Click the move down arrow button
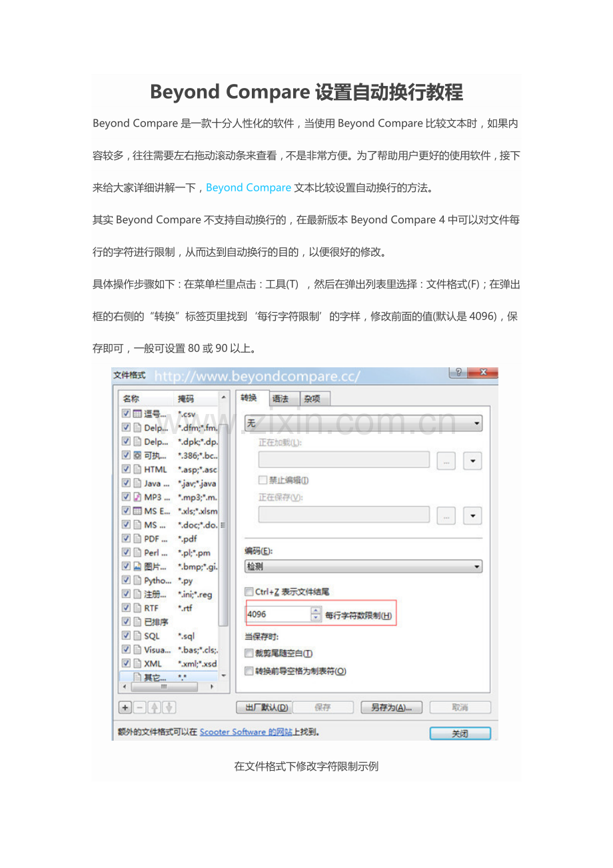The height and width of the screenshot is (868, 613). (x=169, y=707)
